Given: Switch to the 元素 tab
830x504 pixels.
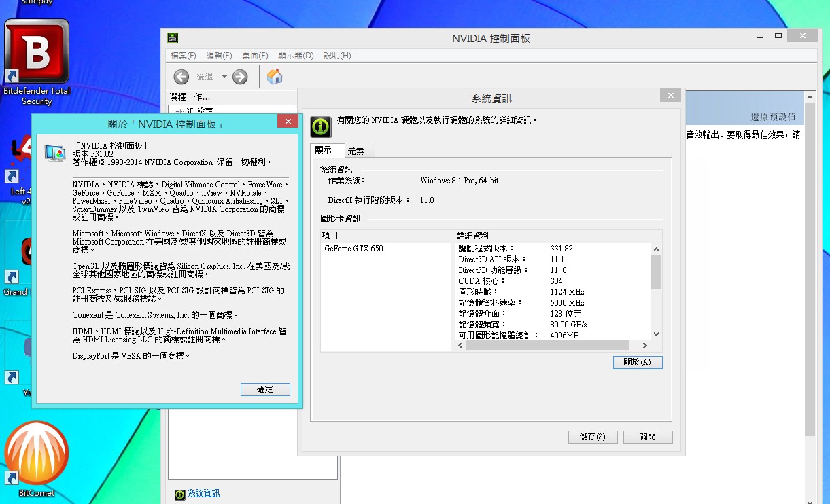Looking at the screenshot, I should pyautogui.click(x=359, y=151).
